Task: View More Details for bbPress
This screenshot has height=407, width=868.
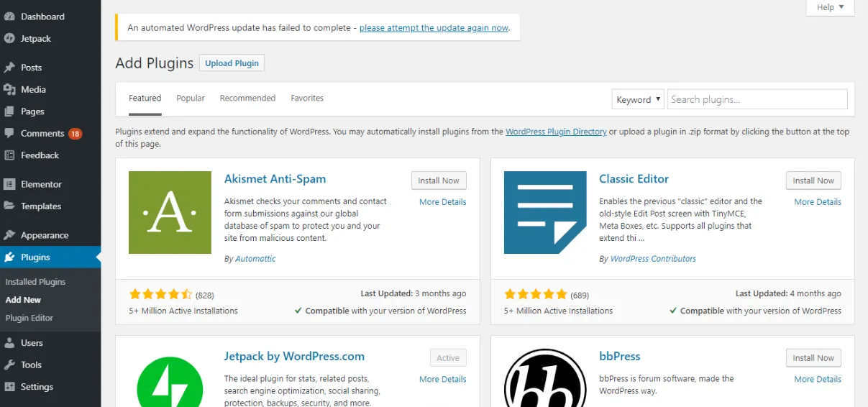Action: click(818, 379)
